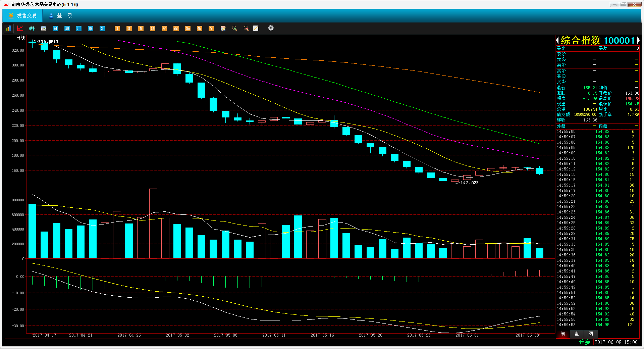This screenshot has height=349, width=644.
Task: Click the 2017-05-02 date on the time axis
Action: 177,335
